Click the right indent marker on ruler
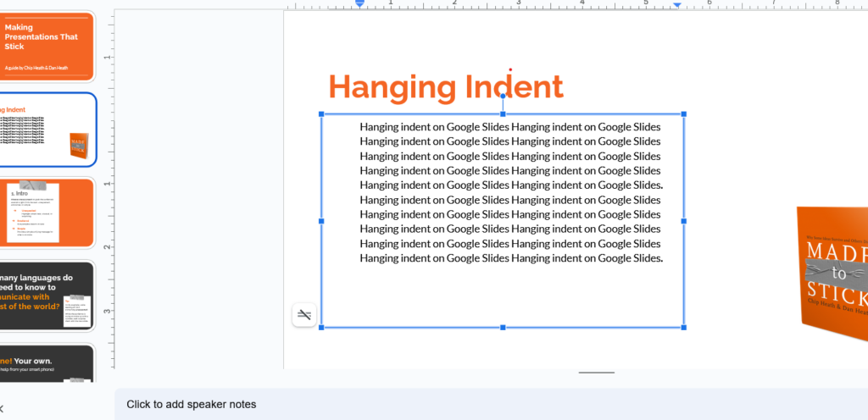The width and height of the screenshot is (868, 420). (x=676, y=5)
